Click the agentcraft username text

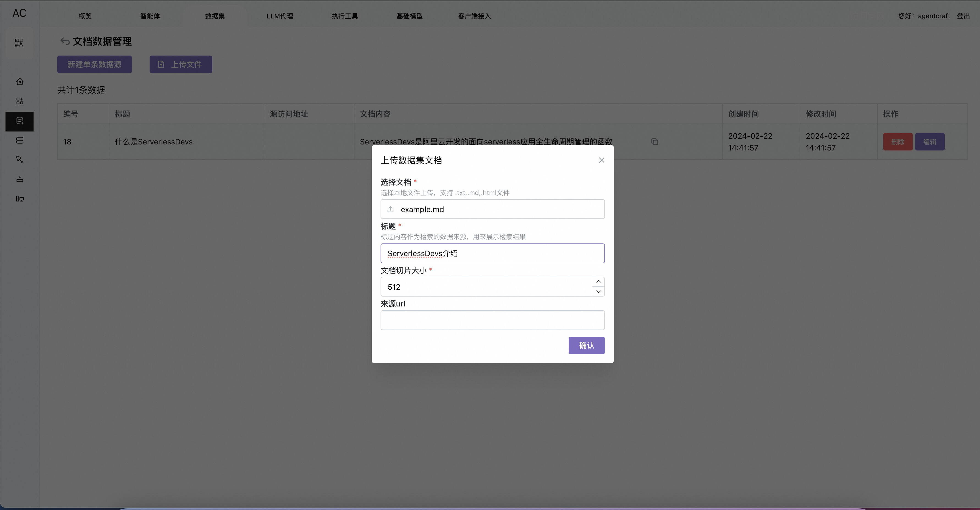point(934,16)
